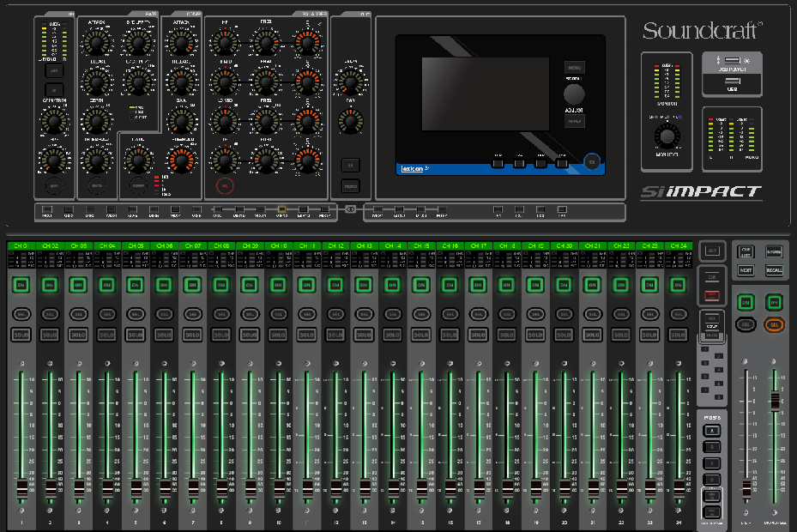Click the CH 13 fader cap
Screen dimensions: 797x532
click(x=364, y=489)
